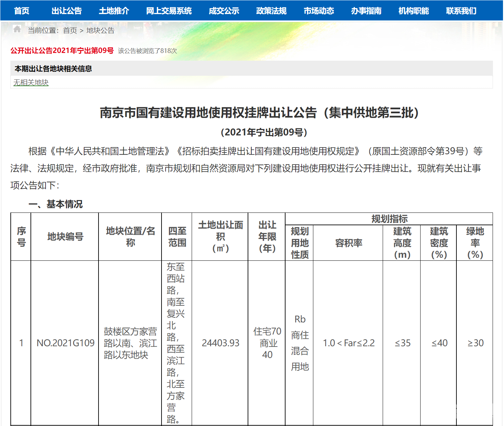
Task: Open the 政策法规 page
Action: click(271, 10)
